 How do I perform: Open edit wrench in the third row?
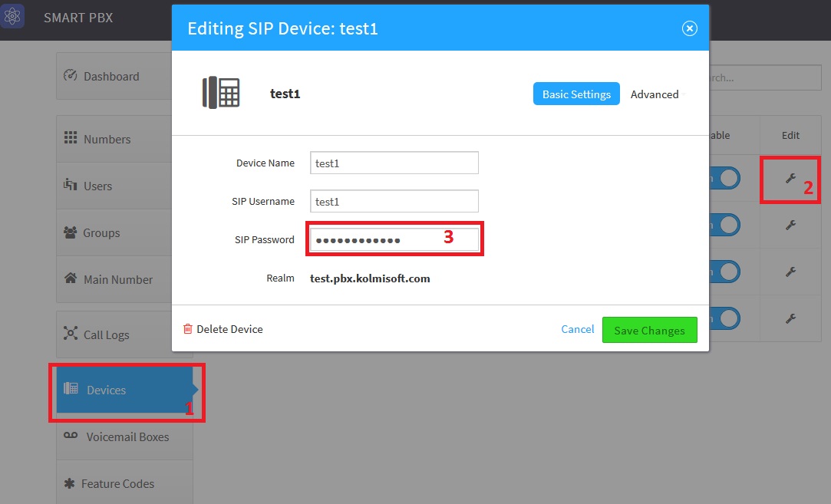[790, 272]
